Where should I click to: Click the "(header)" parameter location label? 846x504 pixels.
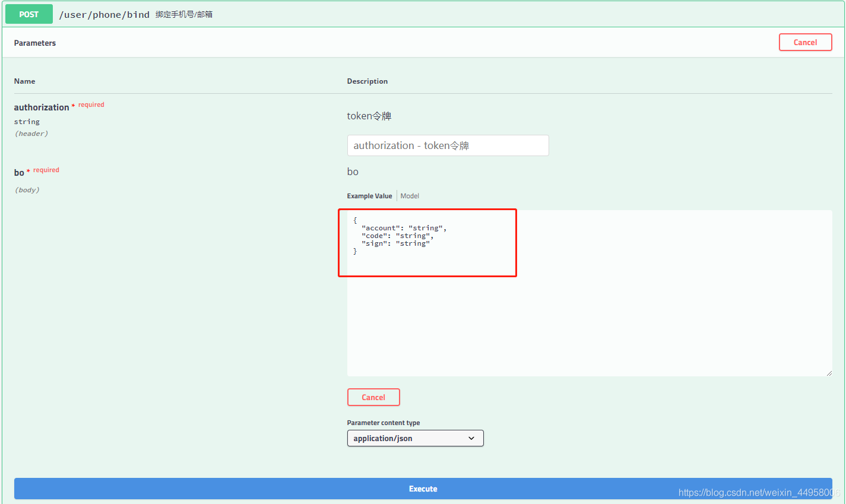tap(31, 134)
